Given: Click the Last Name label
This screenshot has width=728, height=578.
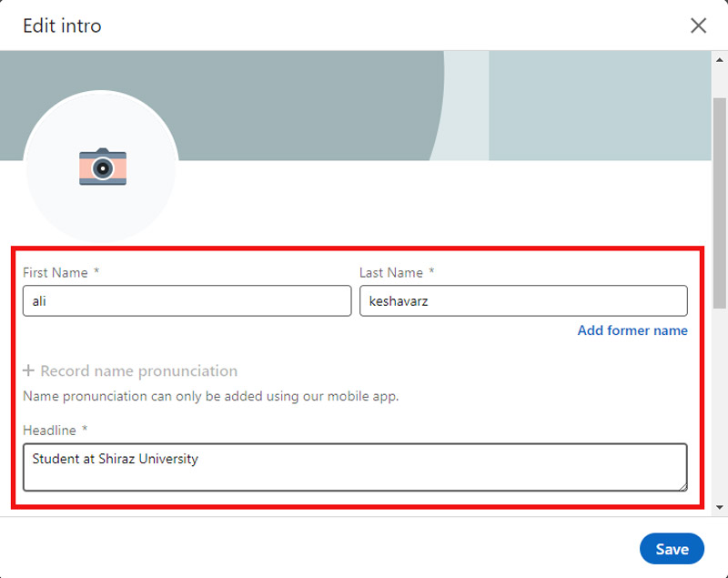Looking at the screenshot, I should point(391,273).
